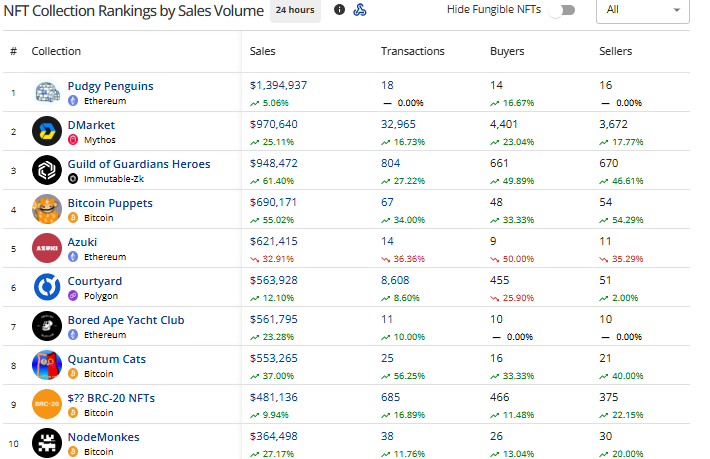This screenshot has height=459, width=710.
Task: Open the Azuki collection link
Action: coord(82,242)
